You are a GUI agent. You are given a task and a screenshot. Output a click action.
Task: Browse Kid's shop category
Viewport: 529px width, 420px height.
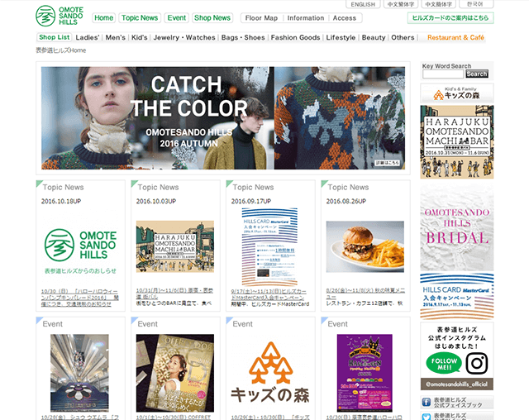140,37
